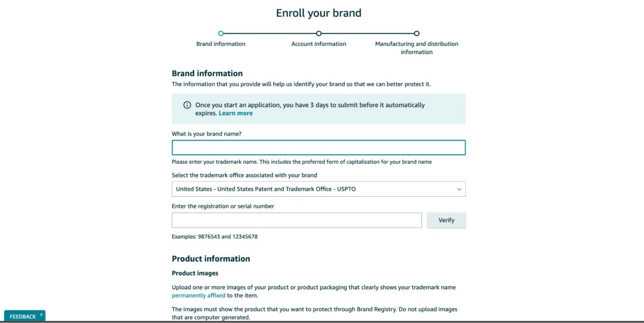Click the Manufacturing and distribution step marker
The image size is (644, 323).
pos(416,33)
